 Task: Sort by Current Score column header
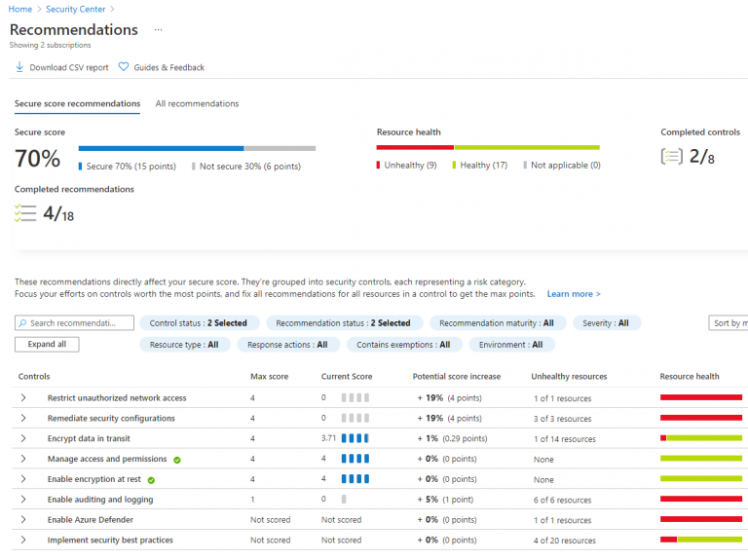(347, 376)
